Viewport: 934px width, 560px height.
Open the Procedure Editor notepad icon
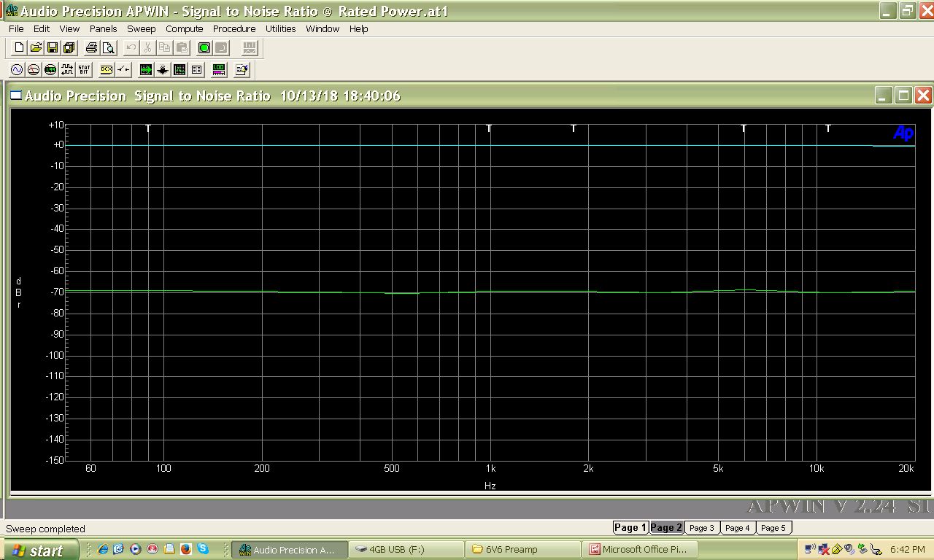(x=242, y=69)
